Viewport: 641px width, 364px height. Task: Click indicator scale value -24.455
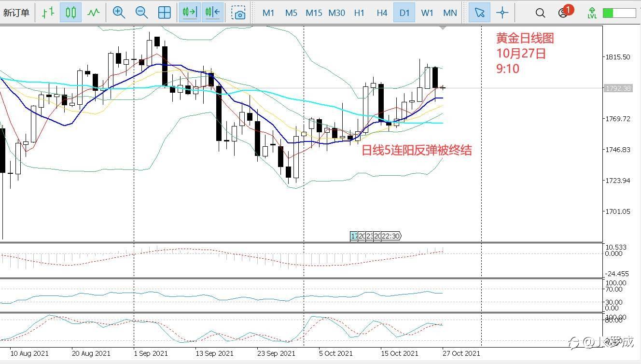[617, 273]
